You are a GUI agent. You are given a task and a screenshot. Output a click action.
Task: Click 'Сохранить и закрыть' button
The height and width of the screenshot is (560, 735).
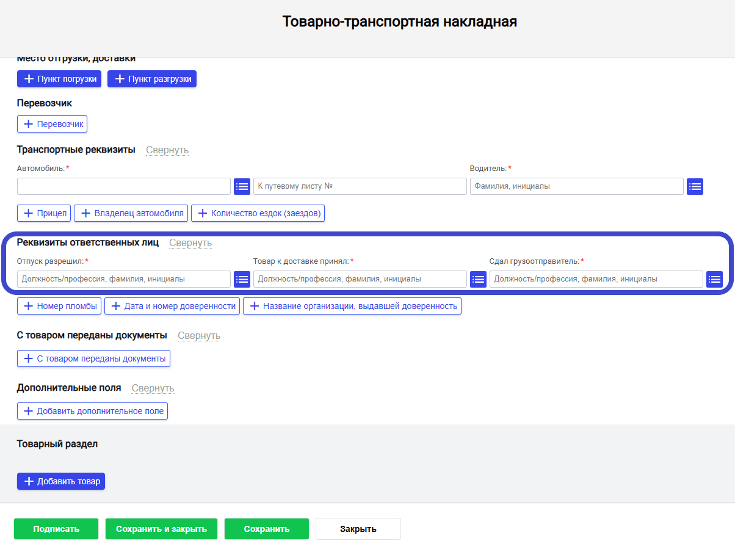[x=161, y=528]
